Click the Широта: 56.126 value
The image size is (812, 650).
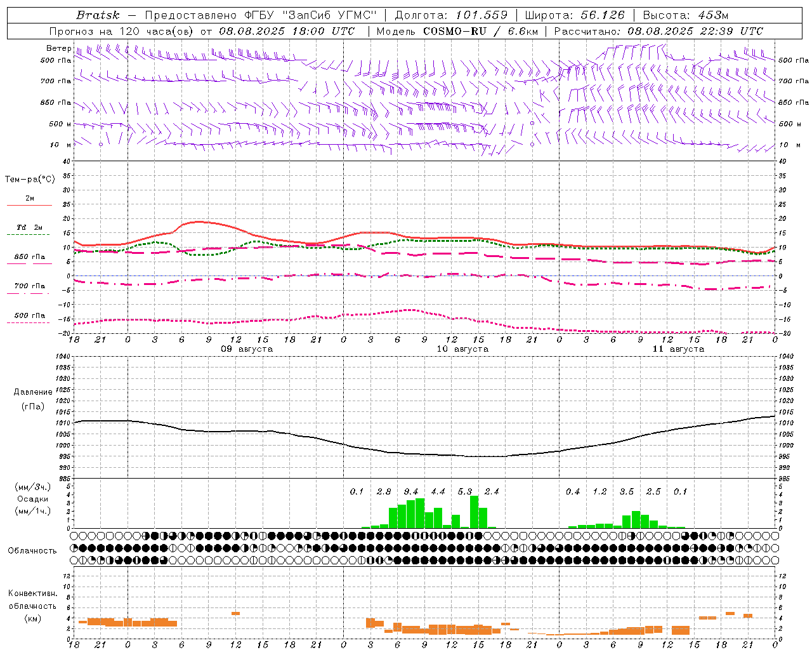[x=575, y=15]
